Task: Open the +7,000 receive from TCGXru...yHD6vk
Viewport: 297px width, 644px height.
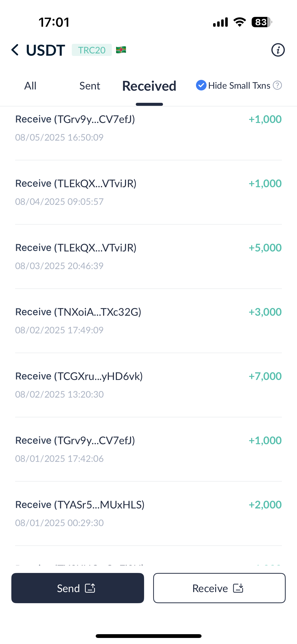Action: (x=148, y=385)
